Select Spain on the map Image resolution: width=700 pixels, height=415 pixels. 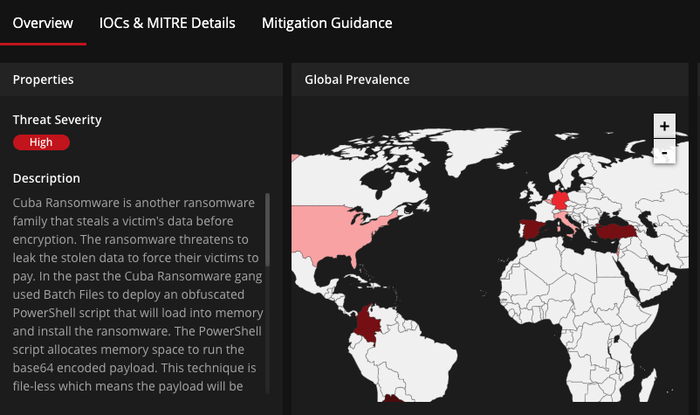point(533,230)
